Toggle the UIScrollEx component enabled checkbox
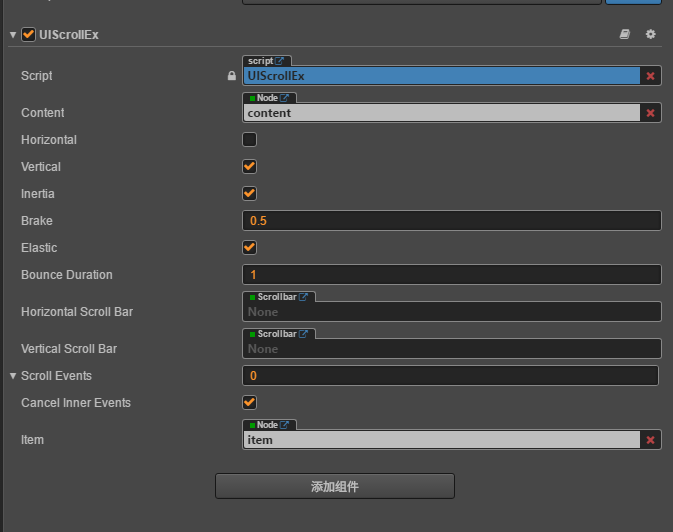The width and height of the screenshot is (673, 532). [29, 34]
